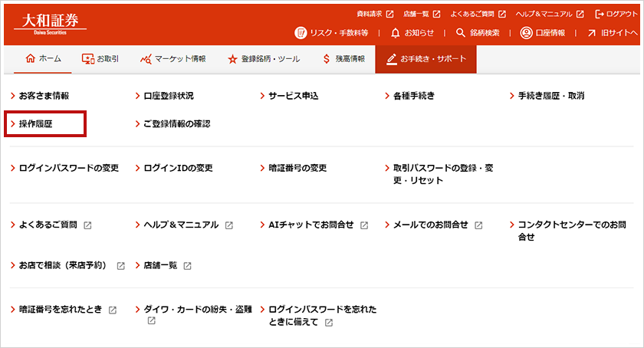
Task: Click the よくあるご質問 external icon in the header
Action: [x=502, y=14]
